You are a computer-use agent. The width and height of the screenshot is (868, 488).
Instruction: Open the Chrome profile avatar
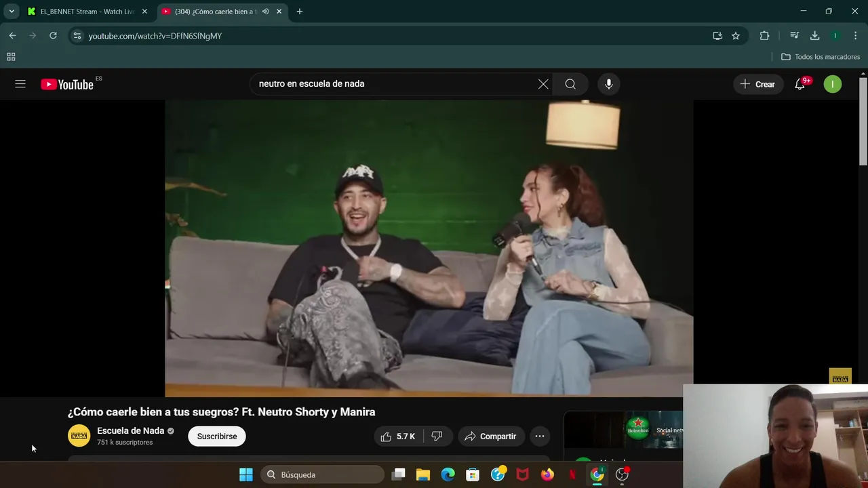pyautogui.click(x=835, y=36)
